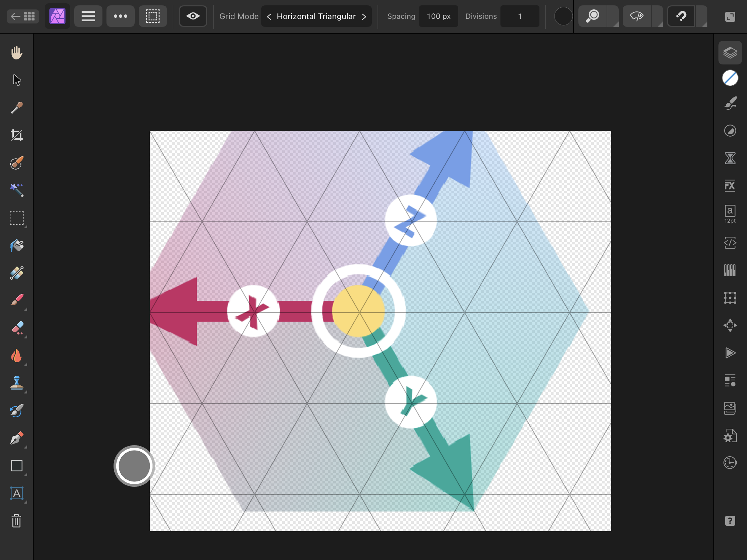Viewport: 747px width, 560px height.
Task: Select the Hand pan tool
Action: 16,52
